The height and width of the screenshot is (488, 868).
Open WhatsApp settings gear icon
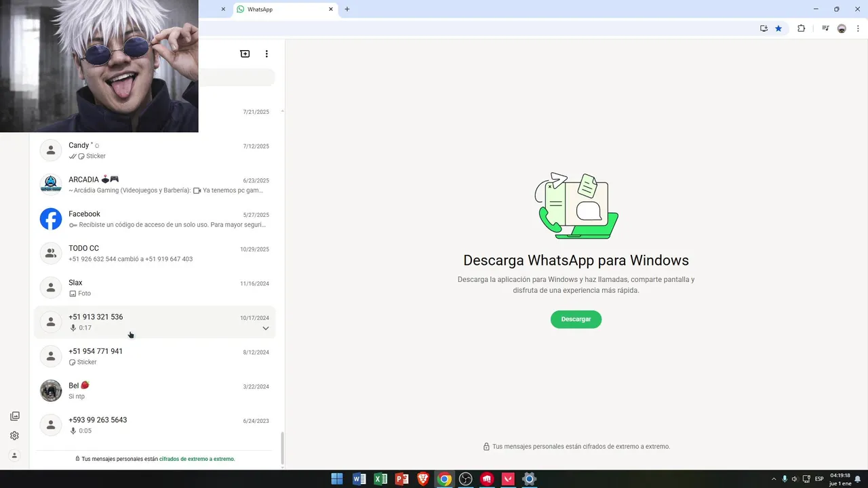(15, 436)
